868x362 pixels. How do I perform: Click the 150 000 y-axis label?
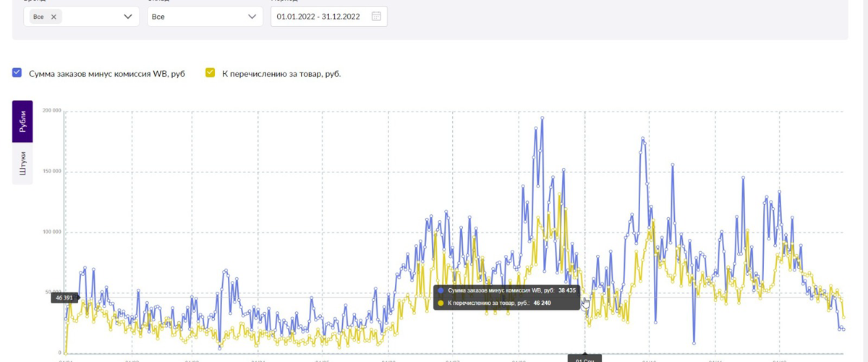coord(52,172)
